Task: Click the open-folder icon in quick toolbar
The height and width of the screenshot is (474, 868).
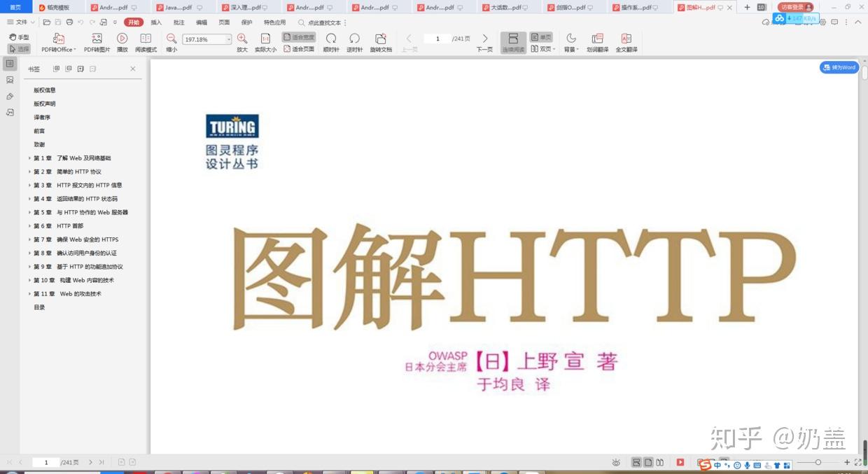Action: point(46,22)
